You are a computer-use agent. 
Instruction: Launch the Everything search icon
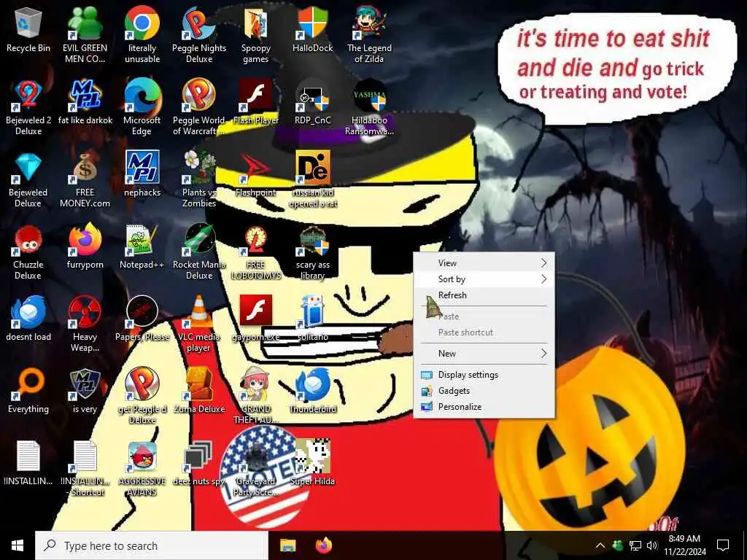coord(28,392)
